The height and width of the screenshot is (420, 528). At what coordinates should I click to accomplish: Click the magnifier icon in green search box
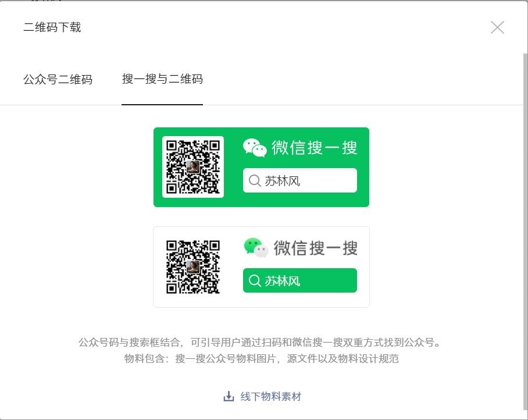[254, 281]
